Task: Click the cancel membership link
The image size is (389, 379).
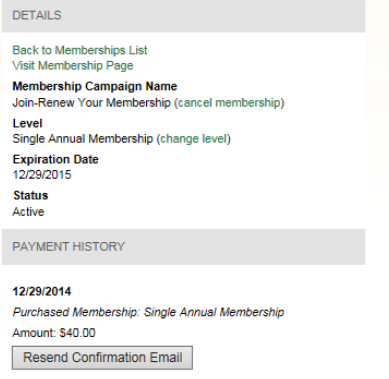Action: 229,103
